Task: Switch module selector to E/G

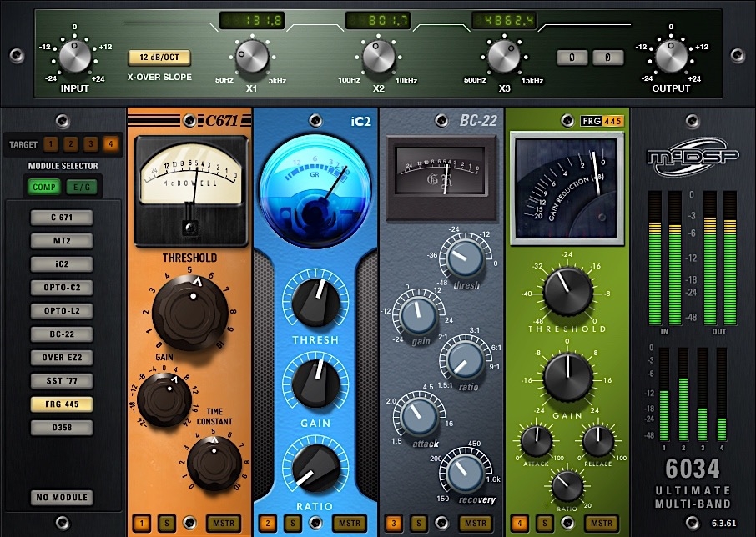Action: (x=82, y=187)
